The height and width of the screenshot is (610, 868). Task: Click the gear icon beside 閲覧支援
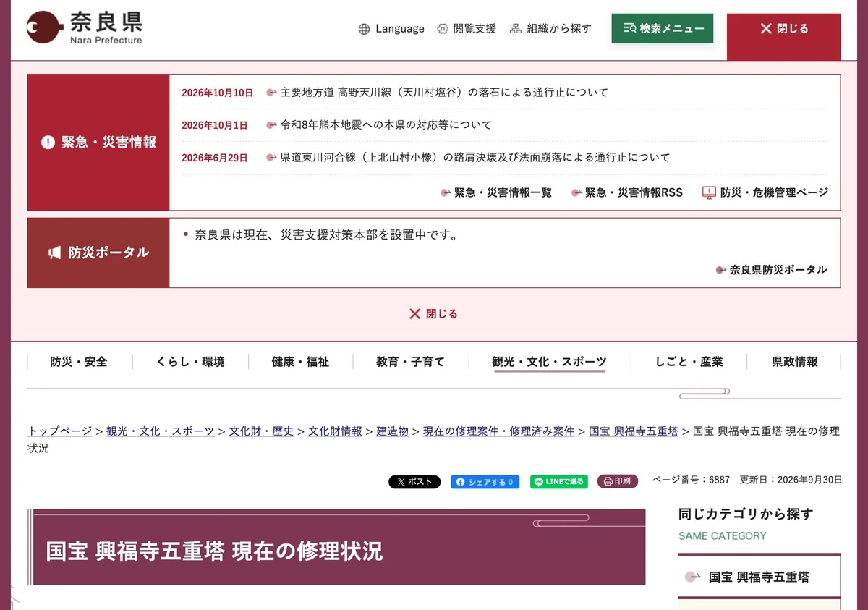coord(443,29)
